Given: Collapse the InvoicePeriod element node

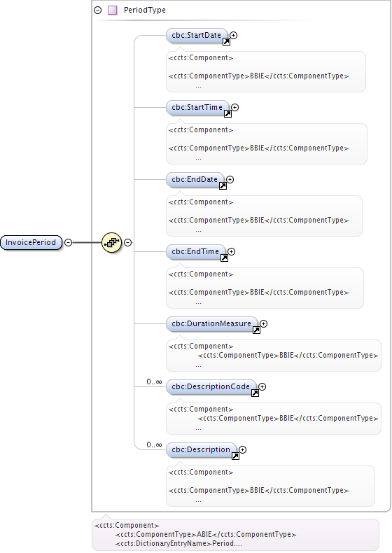Looking at the screenshot, I should point(69,242).
